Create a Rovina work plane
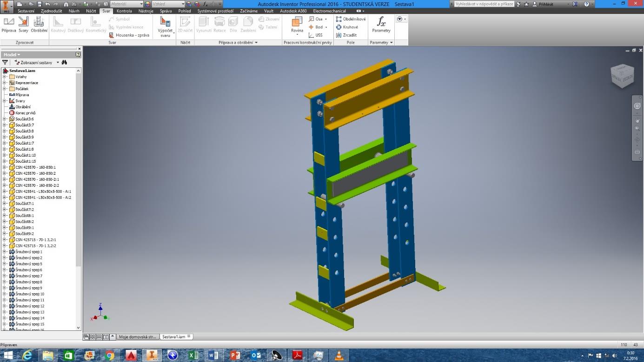 [x=297, y=26]
